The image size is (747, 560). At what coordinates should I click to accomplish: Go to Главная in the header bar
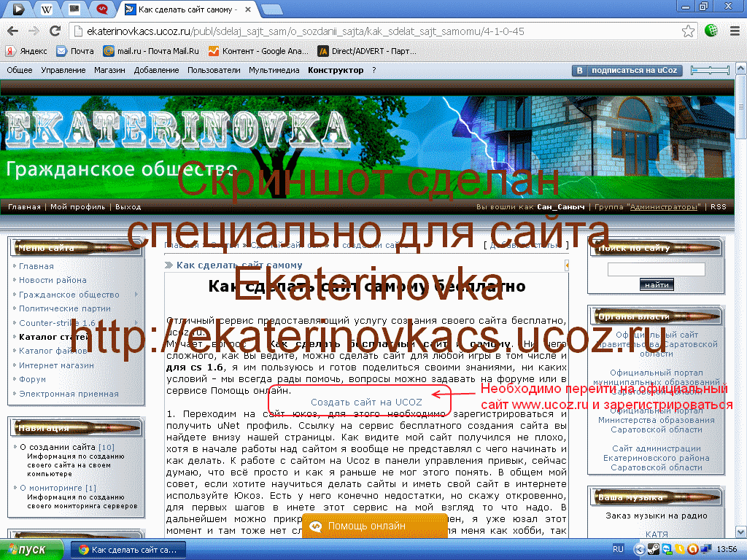[x=24, y=206]
